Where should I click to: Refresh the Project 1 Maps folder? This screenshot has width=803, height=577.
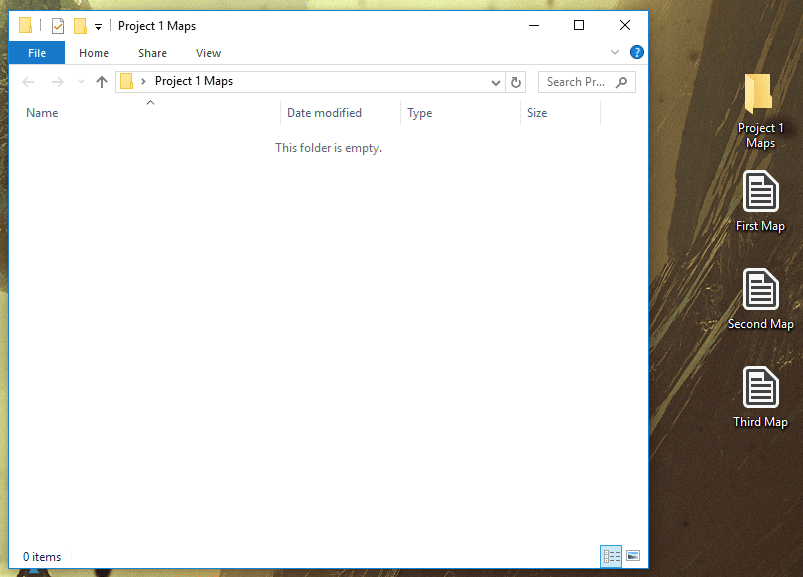[516, 82]
